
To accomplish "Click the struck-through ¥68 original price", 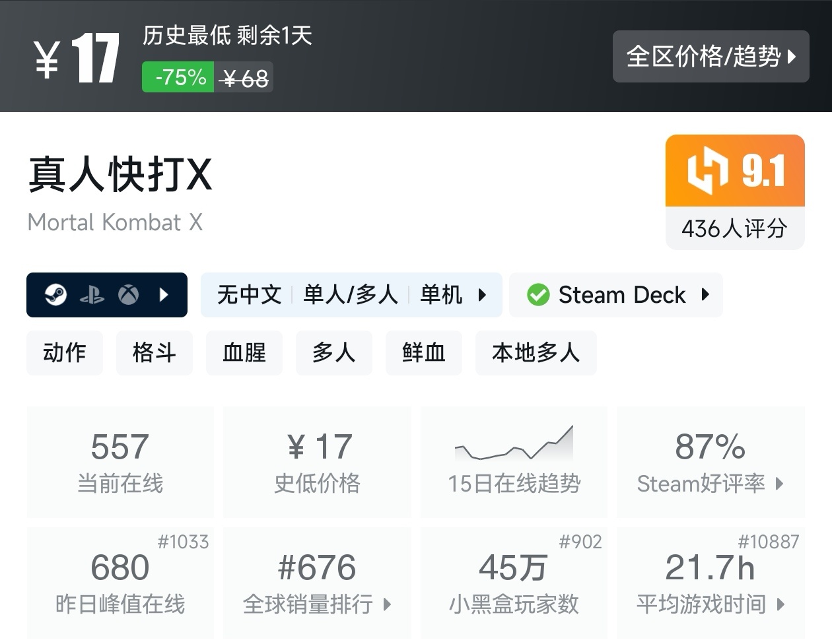I will click(245, 79).
